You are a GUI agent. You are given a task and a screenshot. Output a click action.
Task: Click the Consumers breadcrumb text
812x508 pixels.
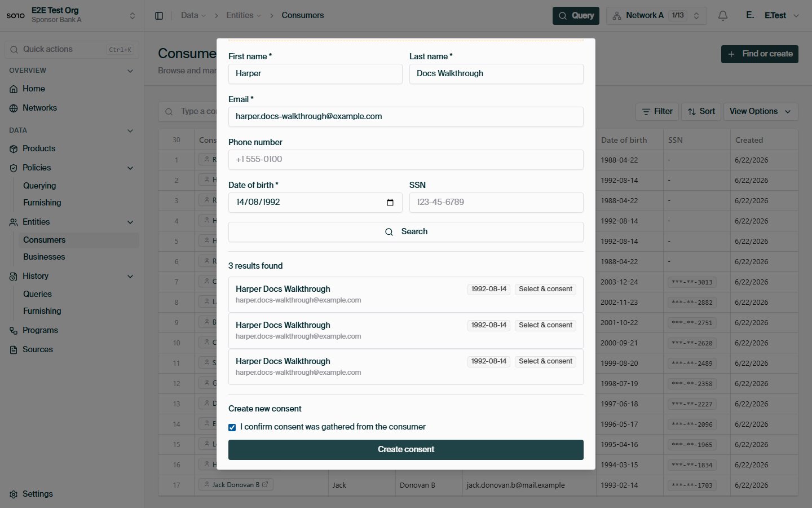(303, 15)
